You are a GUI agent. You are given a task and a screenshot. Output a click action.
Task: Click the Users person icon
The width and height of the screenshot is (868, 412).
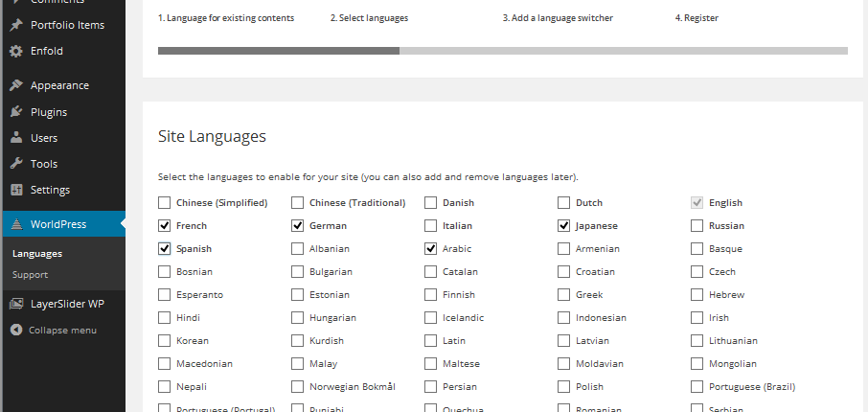pos(16,137)
